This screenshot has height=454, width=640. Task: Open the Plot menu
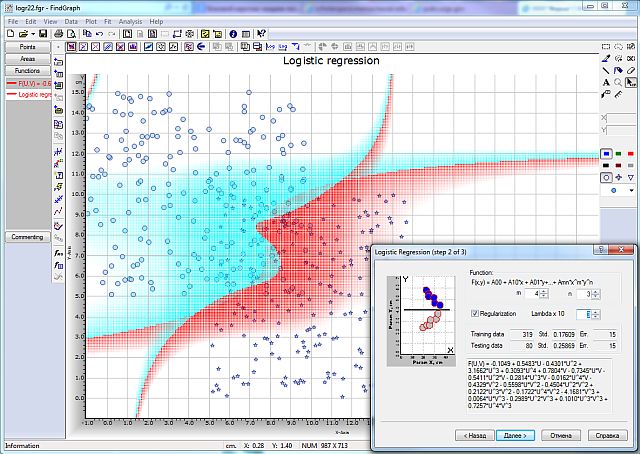(91, 21)
